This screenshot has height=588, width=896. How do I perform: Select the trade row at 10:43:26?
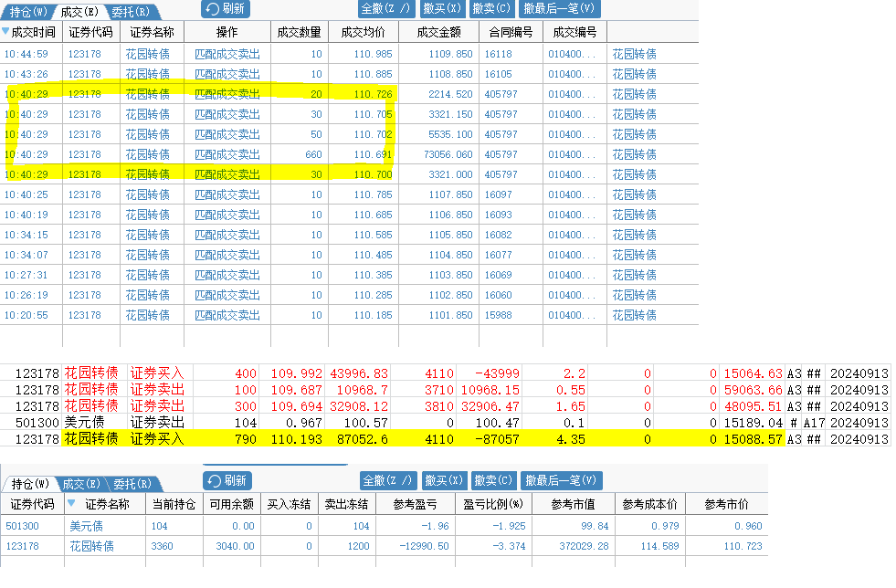click(x=349, y=74)
